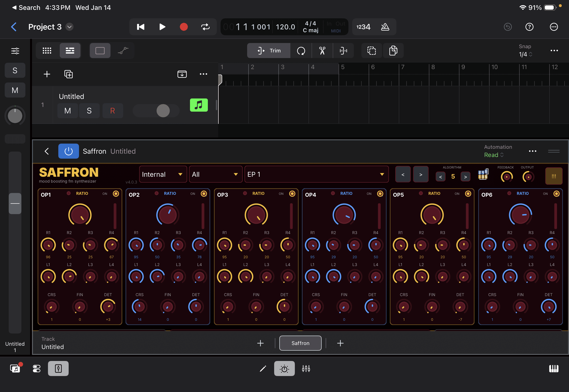Image resolution: width=569 pixels, height=392 pixels.
Task: Toggle the OP3 ON switch
Action: click(x=292, y=194)
